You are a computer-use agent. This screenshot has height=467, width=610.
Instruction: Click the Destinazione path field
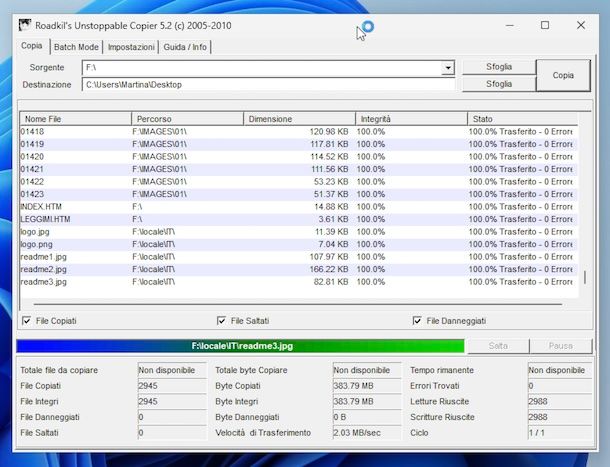point(268,84)
